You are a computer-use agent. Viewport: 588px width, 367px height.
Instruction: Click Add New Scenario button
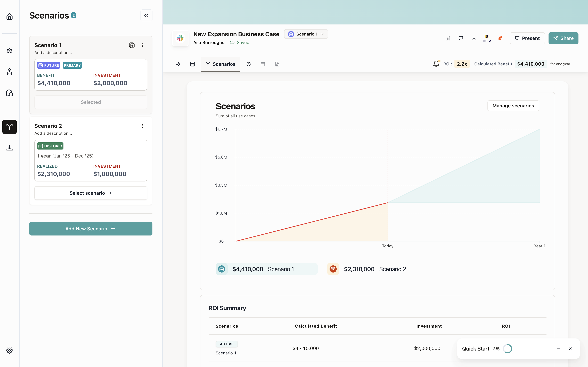[x=91, y=229]
